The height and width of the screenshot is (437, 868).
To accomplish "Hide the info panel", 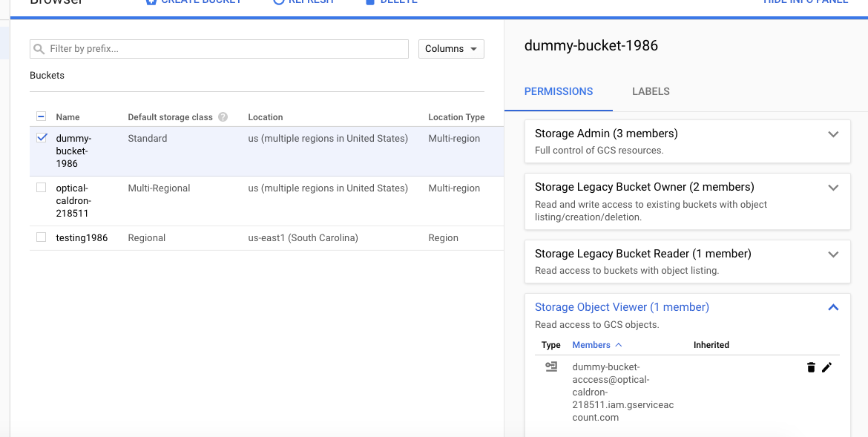I will [x=805, y=1].
